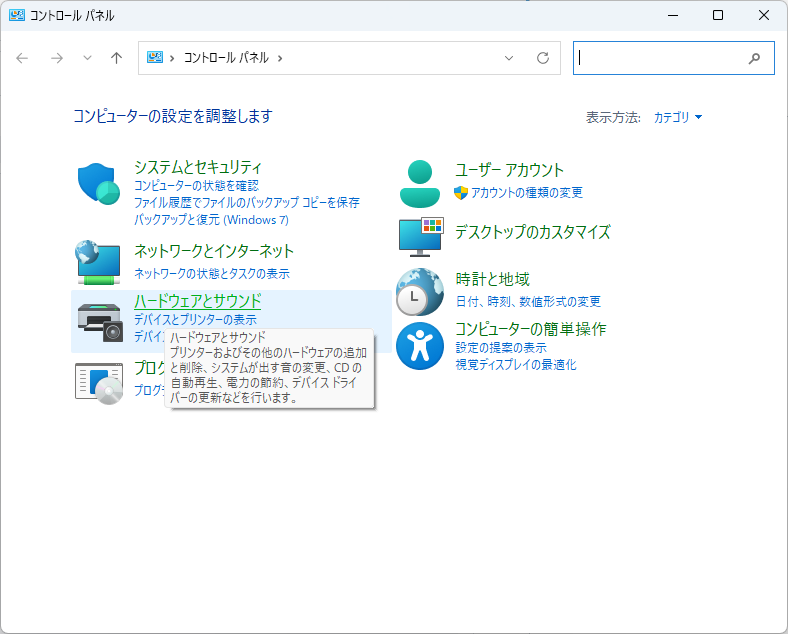This screenshot has height=634, width=788.
Task: Go up one folder level
Action: 117,58
